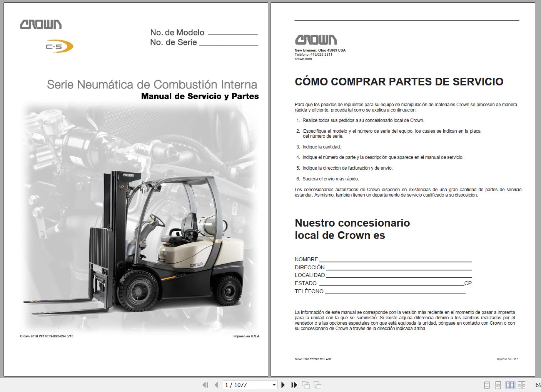The image size is (541, 392).
Task: Click 'Nuestro concesionario local de Crown es' heading
Action: tap(352, 229)
